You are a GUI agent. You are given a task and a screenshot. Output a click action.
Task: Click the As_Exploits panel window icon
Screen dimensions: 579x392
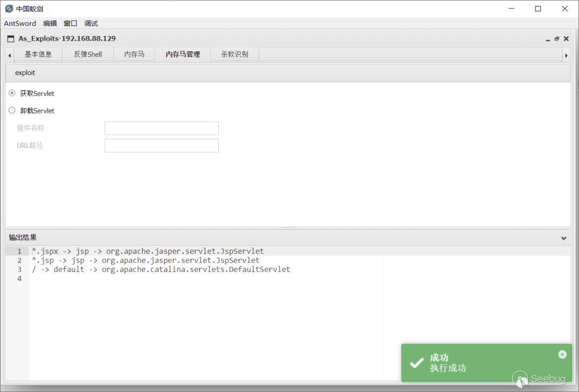point(11,39)
